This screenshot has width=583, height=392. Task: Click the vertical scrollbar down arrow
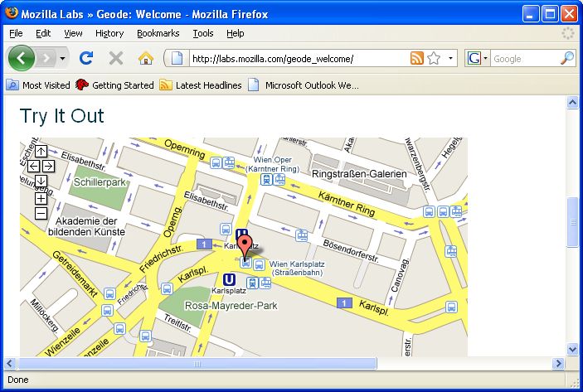(572, 349)
